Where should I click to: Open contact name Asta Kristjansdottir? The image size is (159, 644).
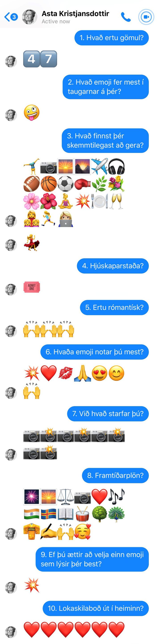75,14
